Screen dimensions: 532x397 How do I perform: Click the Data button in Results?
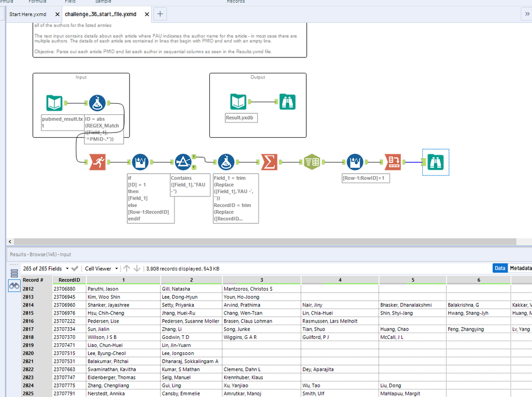tap(500, 268)
